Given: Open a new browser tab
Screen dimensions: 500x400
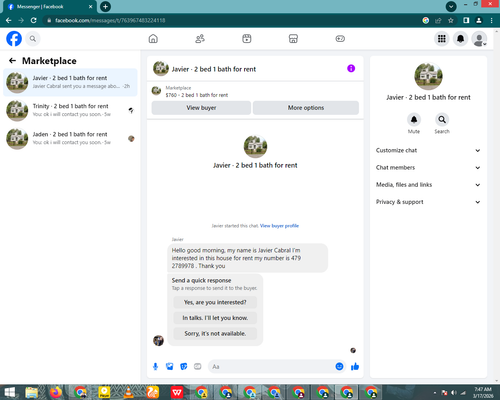Looking at the screenshot, I should tap(105, 6).
